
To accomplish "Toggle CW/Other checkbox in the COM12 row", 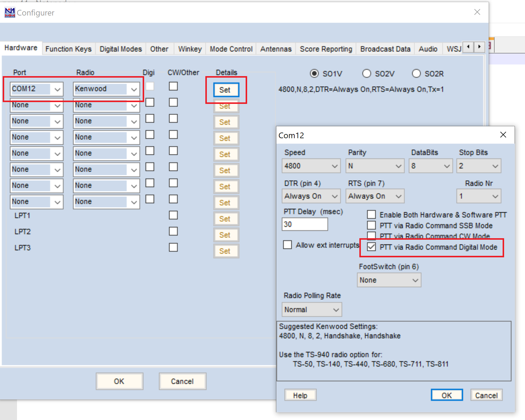I will (173, 86).
